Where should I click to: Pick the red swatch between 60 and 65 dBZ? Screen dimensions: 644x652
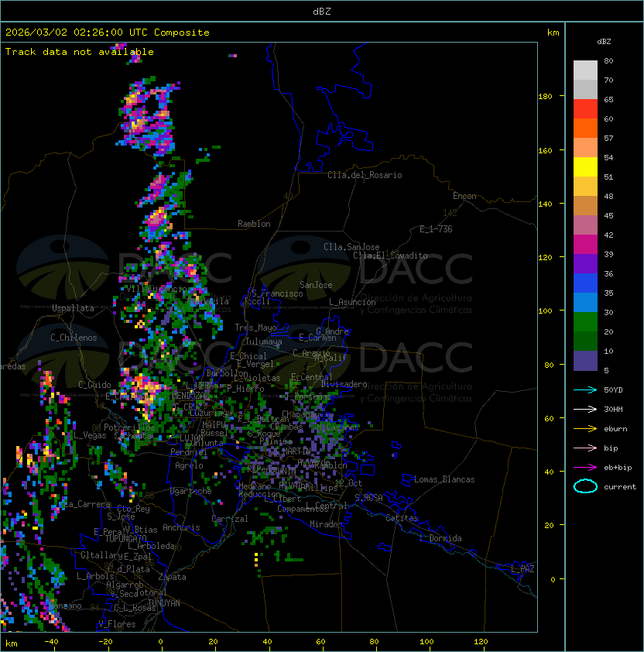pyautogui.click(x=585, y=109)
